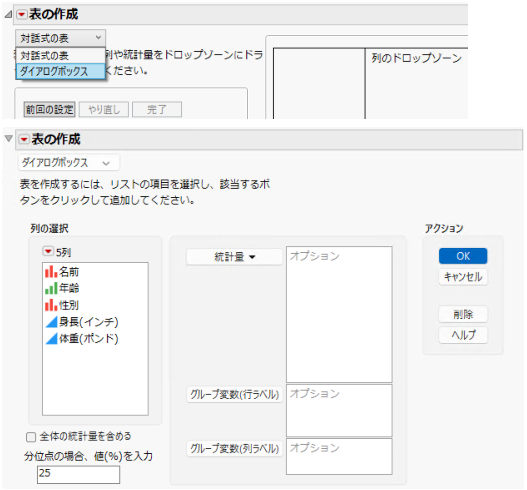Collapse the upper 表の作成 outline triangle
Viewport: 527px width, 490px height.
(8, 14)
